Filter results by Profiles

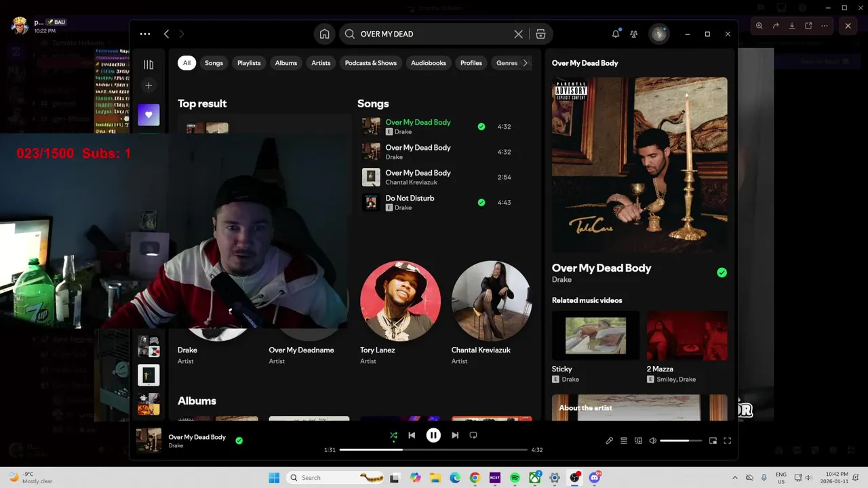tap(471, 63)
